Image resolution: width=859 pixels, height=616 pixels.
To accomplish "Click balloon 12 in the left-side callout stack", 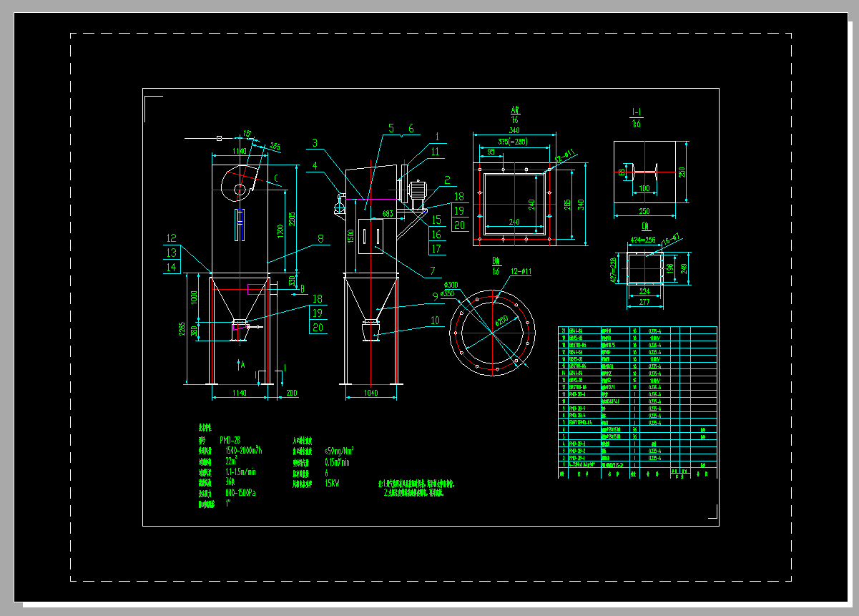I will pyautogui.click(x=170, y=238).
